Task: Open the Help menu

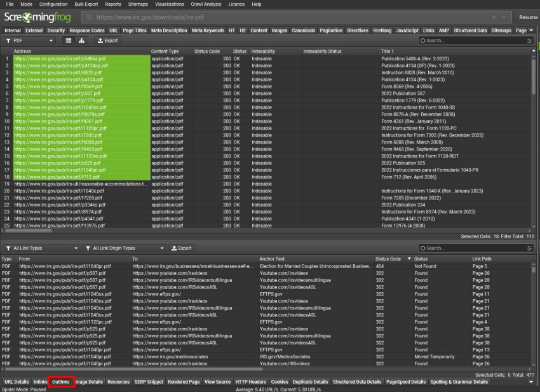Action: pyautogui.click(x=256, y=4)
